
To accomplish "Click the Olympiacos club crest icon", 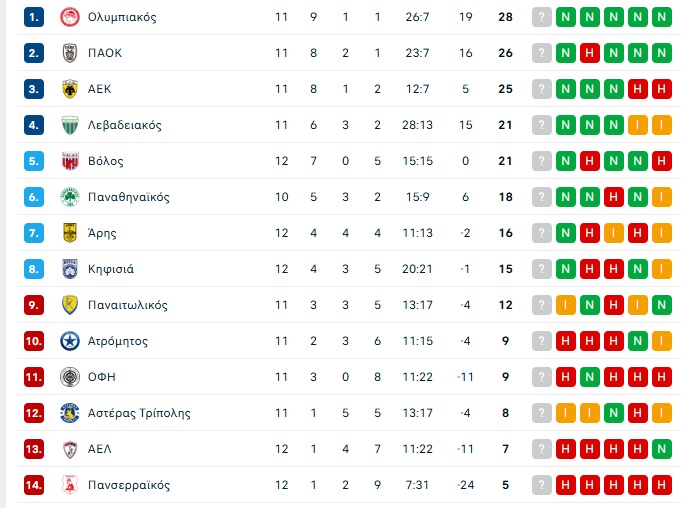I will point(70,17).
